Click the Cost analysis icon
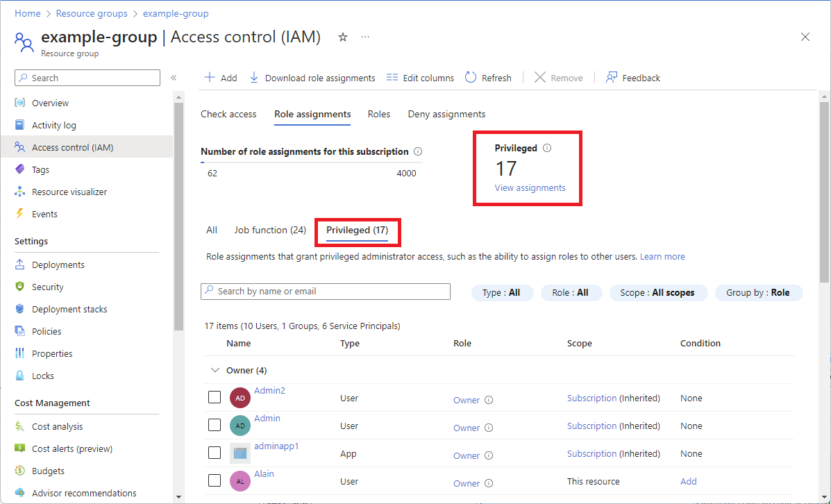This screenshot has width=831, height=504. 19,426
